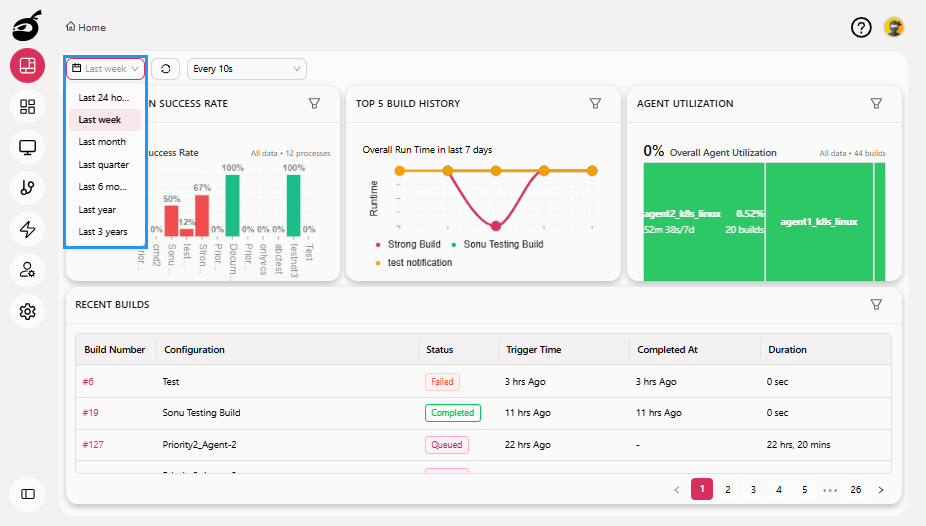926x526 pixels.
Task: Select Last month from the date list
Action: pyautogui.click(x=102, y=142)
